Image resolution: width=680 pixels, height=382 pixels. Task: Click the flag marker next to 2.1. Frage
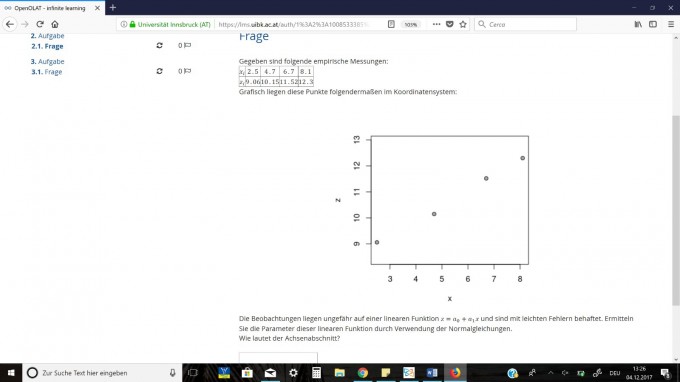point(187,45)
